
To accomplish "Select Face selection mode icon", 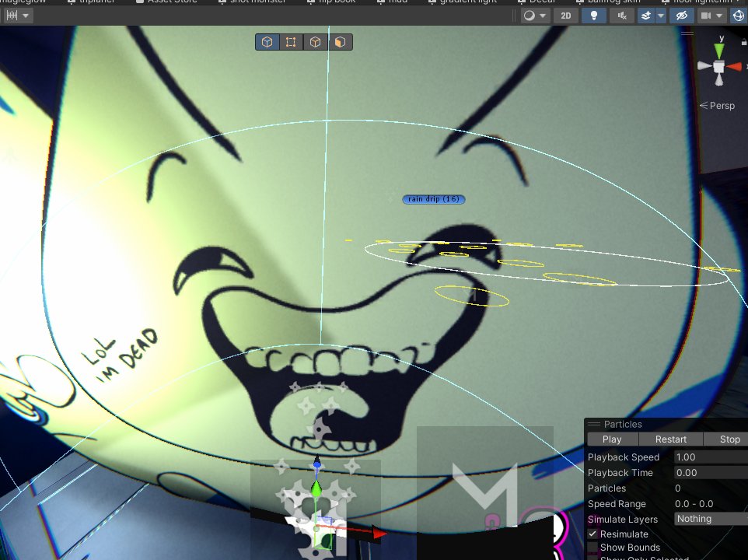I will click(340, 42).
